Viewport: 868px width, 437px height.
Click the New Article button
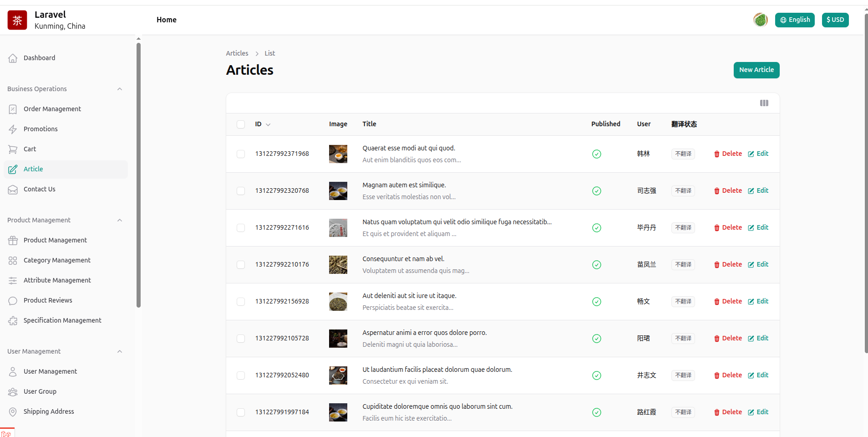click(756, 70)
